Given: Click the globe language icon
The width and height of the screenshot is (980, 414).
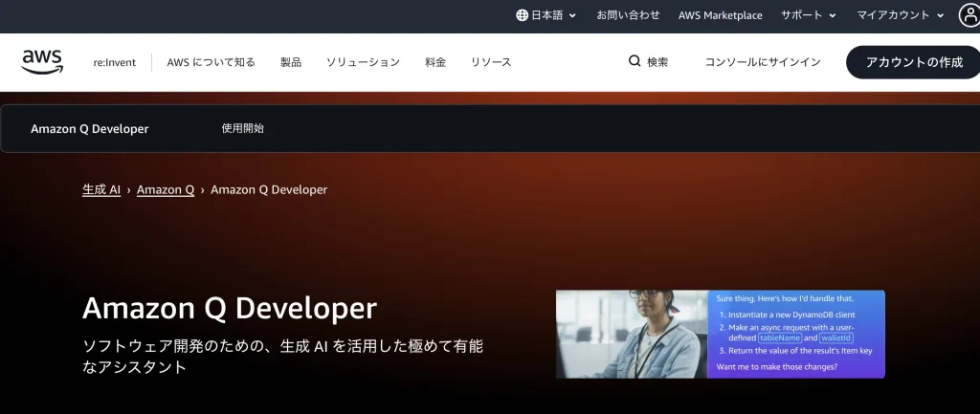Looking at the screenshot, I should pyautogui.click(x=522, y=15).
